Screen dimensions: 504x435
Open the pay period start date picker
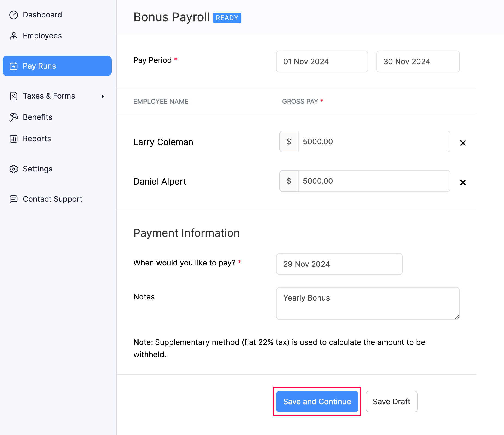click(x=322, y=62)
